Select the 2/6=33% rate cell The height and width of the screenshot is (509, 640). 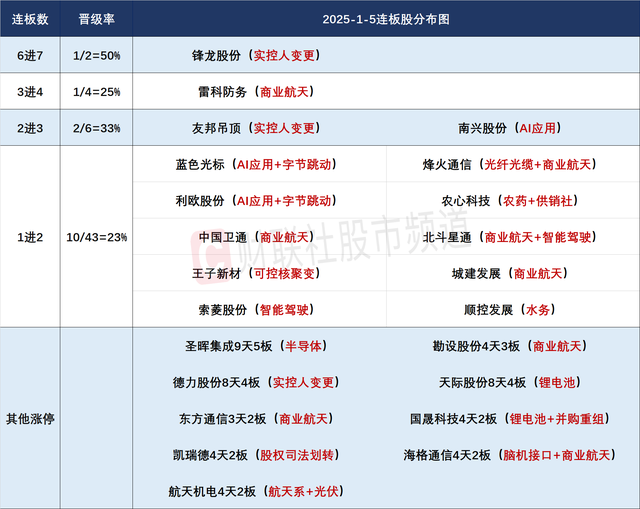96,128
